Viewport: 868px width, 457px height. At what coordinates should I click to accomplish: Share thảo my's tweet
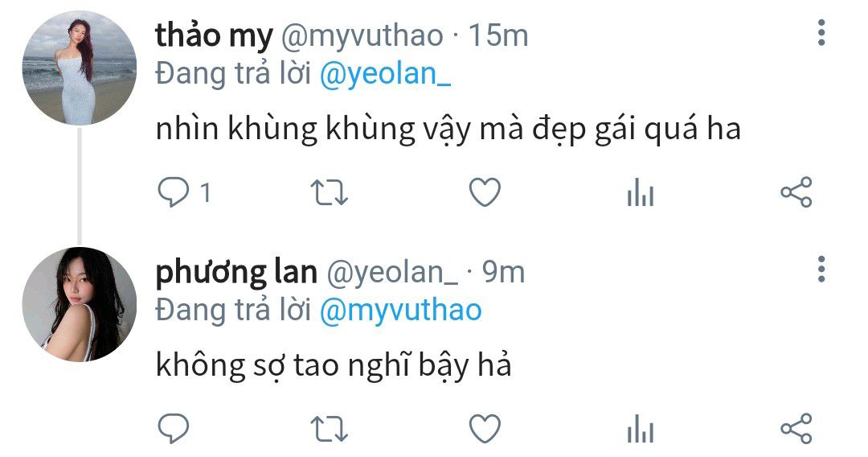(796, 192)
